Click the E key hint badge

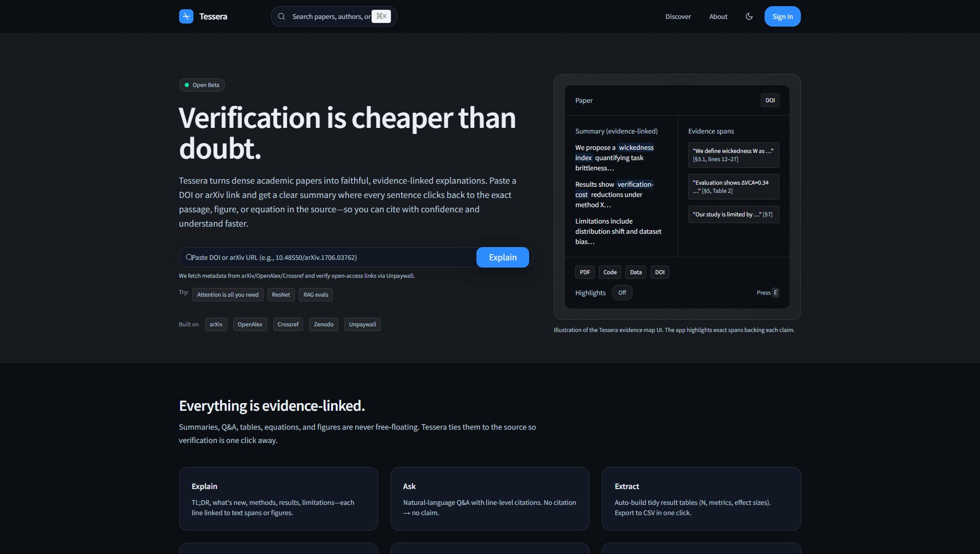click(775, 293)
